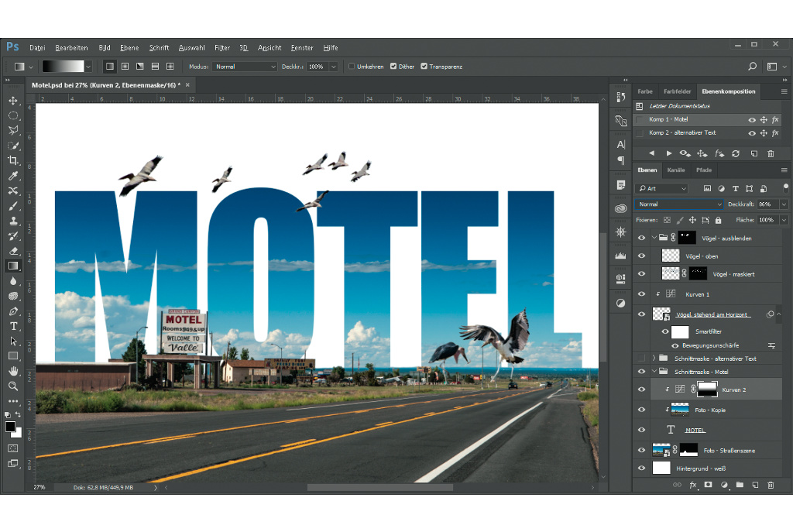Pick the horizontal Type tool
The width and height of the screenshot is (793, 532).
[x=13, y=325]
